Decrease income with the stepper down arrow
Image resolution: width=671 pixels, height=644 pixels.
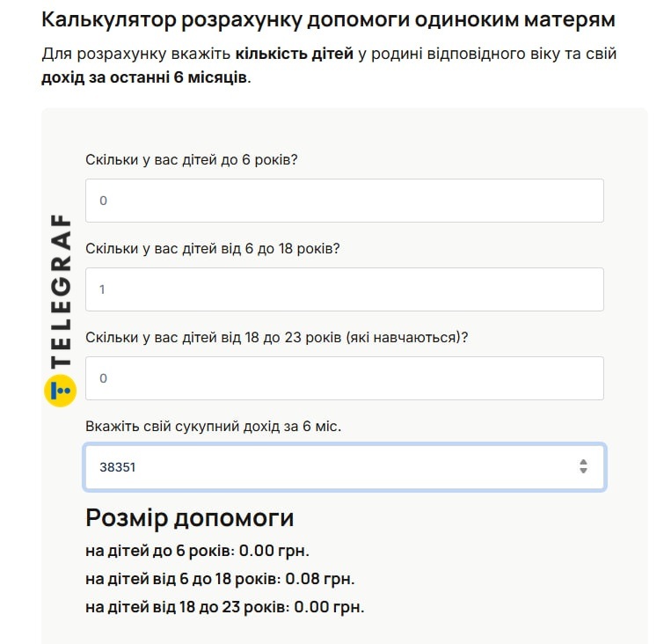click(x=583, y=472)
